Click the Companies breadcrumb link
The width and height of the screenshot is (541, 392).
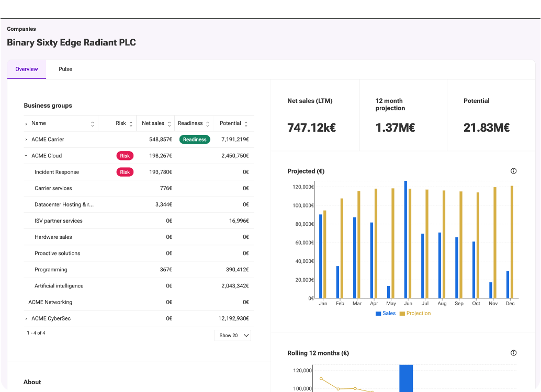coord(21,29)
